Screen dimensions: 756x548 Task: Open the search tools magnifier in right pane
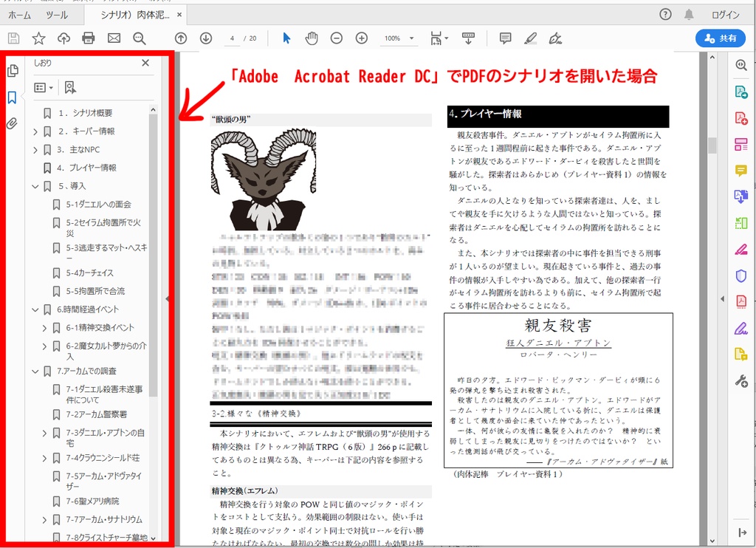(x=741, y=65)
